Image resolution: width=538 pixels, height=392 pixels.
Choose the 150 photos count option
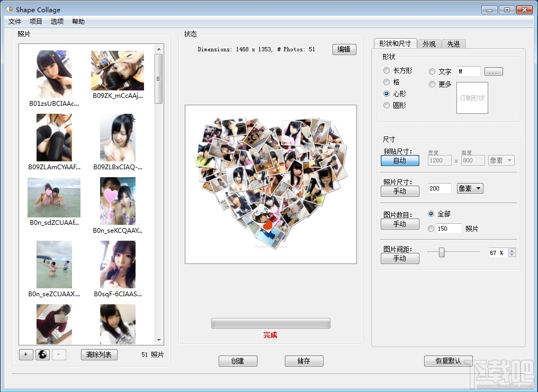[431, 228]
